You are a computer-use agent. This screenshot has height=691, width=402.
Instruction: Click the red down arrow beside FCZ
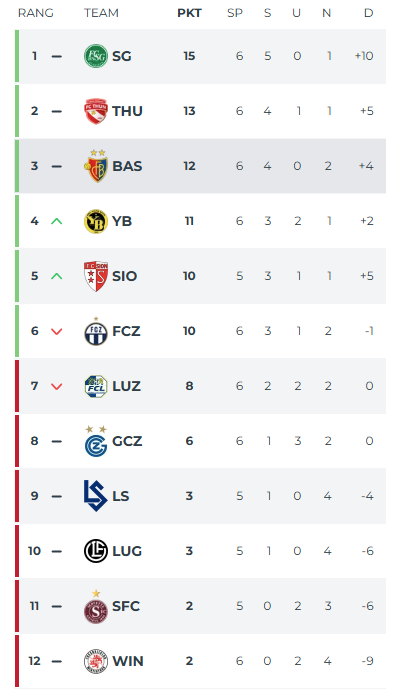coord(56,331)
